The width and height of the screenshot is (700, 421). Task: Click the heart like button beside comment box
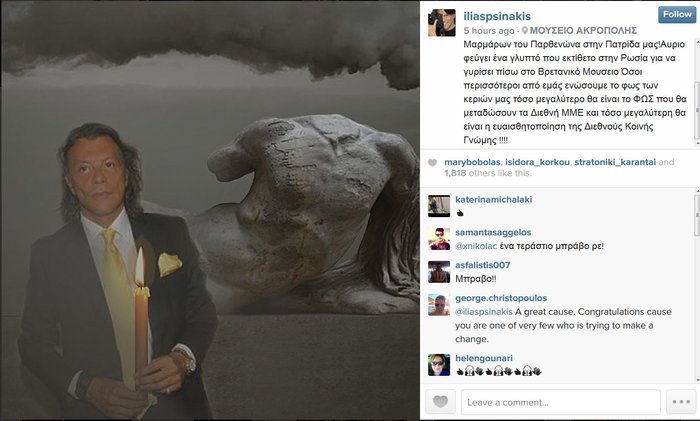pos(440,401)
